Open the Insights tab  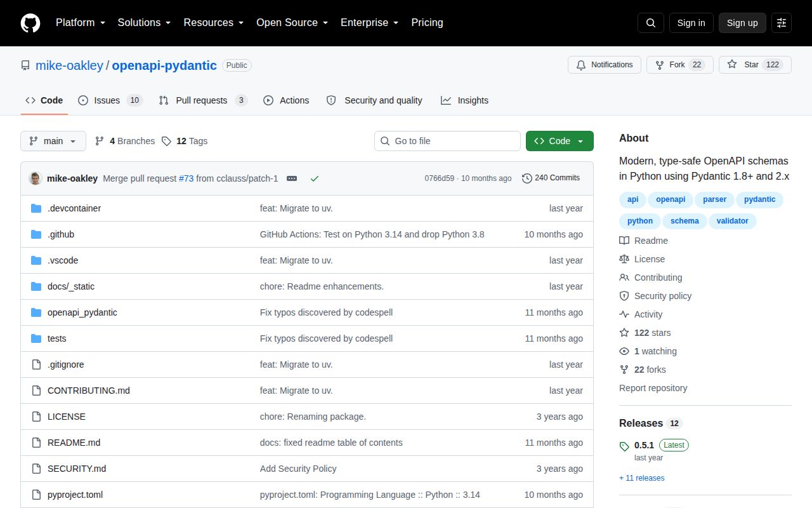[465, 100]
